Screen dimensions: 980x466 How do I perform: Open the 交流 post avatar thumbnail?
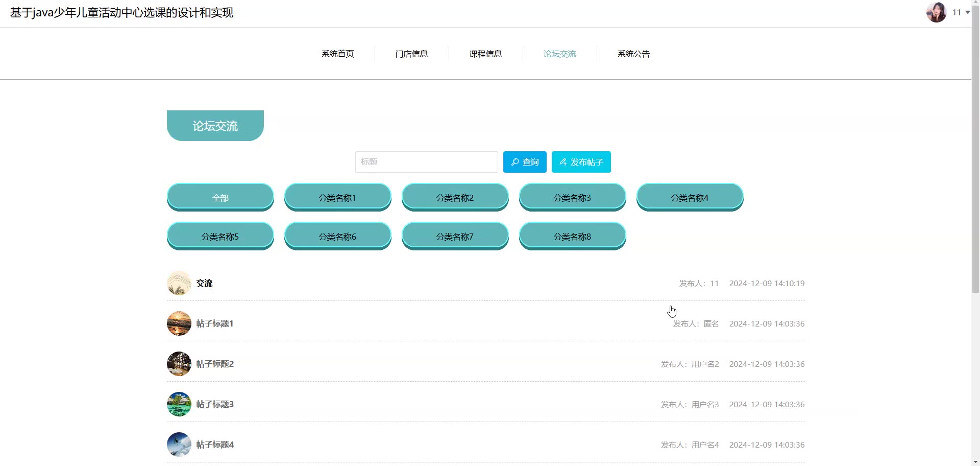tap(179, 283)
